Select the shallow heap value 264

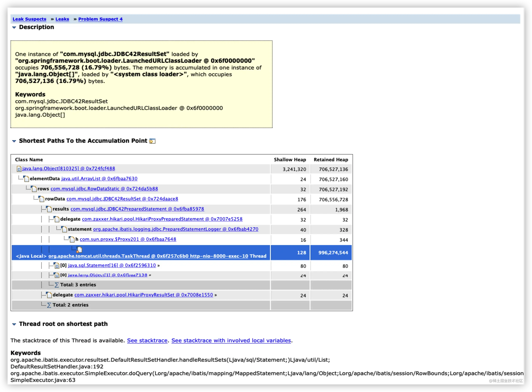pos(302,210)
